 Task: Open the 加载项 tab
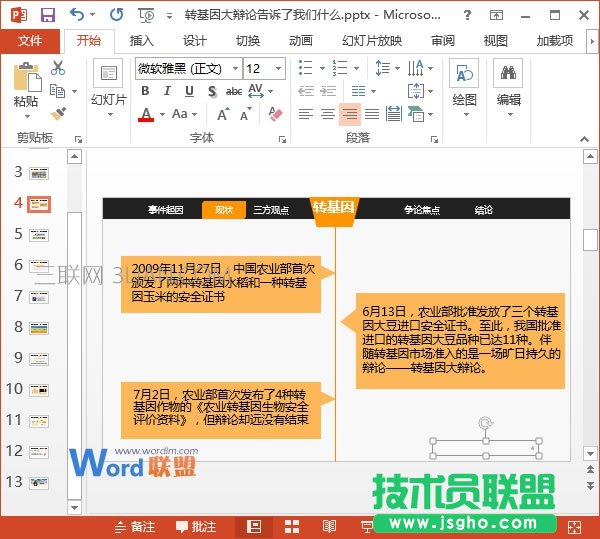click(x=555, y=41)
